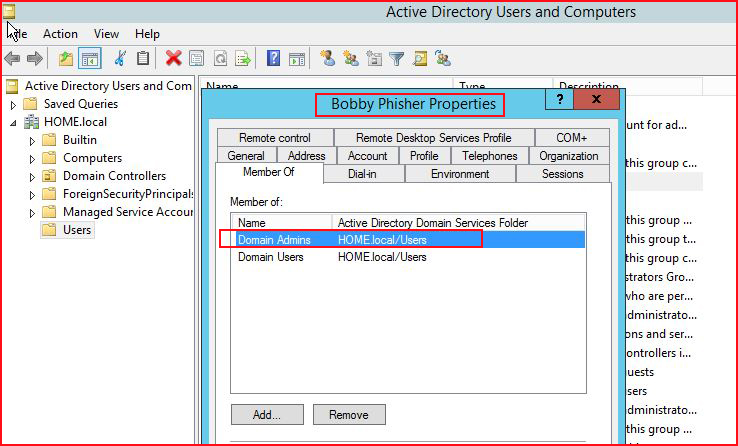This screenshot has width=738, height=446.
Task: Click the Paste clipboard icon
Action: click(143, 58)
